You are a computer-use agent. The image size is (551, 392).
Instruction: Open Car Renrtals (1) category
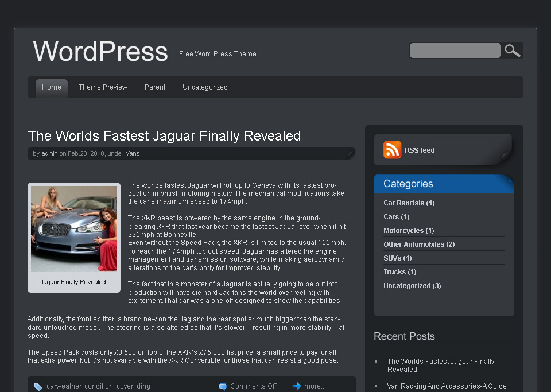click(x=409, y=203)
